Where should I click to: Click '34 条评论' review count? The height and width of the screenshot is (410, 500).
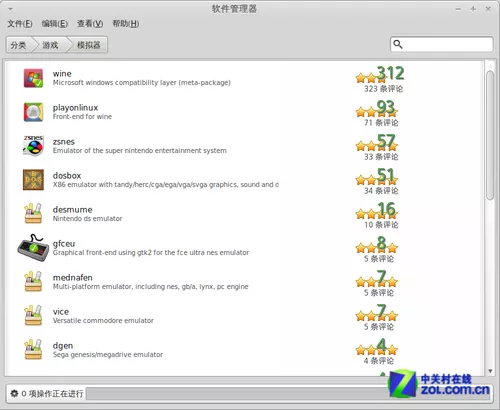(381, 191)
